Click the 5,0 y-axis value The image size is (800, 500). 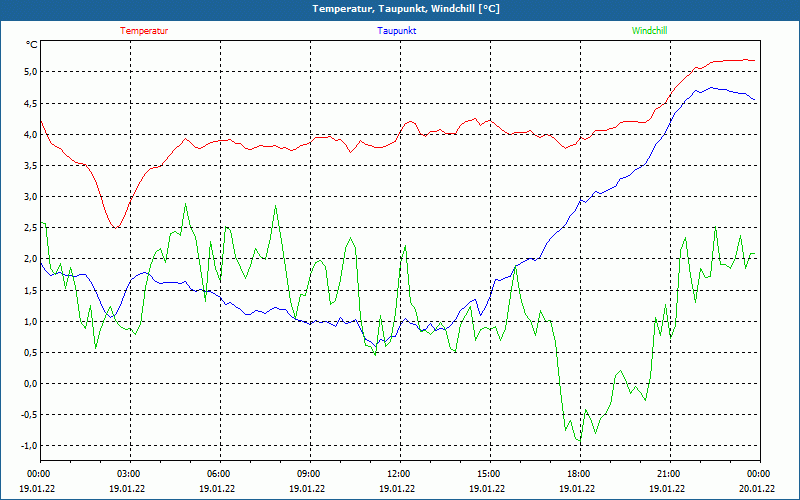click(31, 72)
